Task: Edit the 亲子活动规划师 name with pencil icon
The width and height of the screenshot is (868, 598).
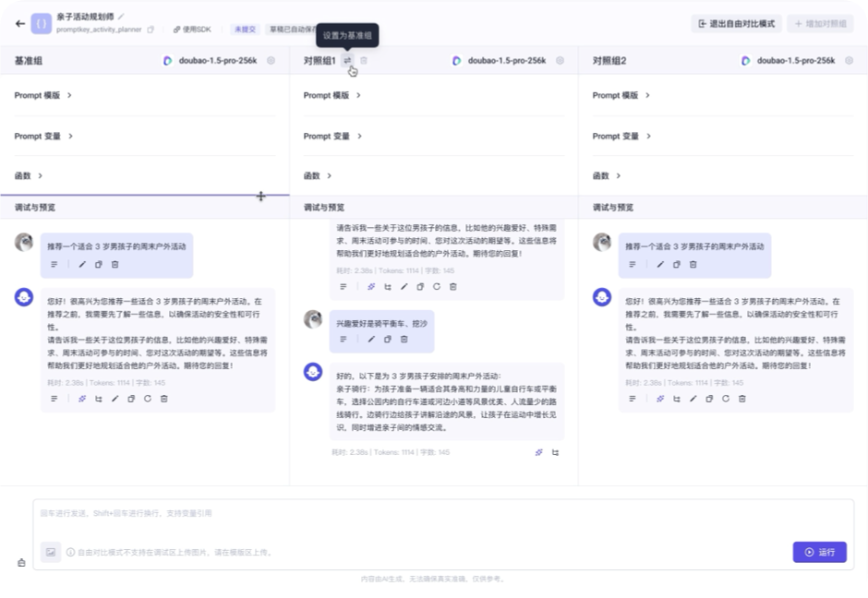Action: tap(121, 17)
